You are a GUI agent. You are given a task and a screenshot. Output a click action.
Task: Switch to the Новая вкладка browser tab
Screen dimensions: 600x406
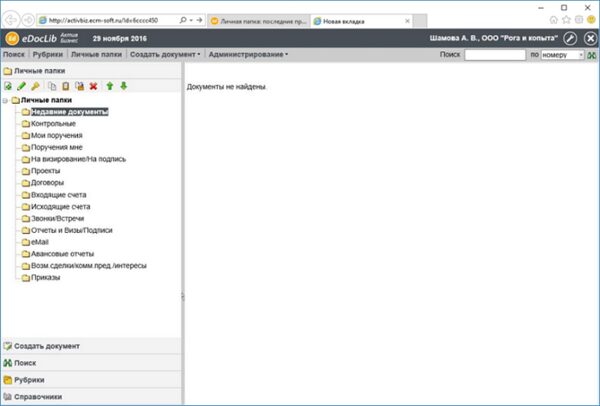[362, 21]
